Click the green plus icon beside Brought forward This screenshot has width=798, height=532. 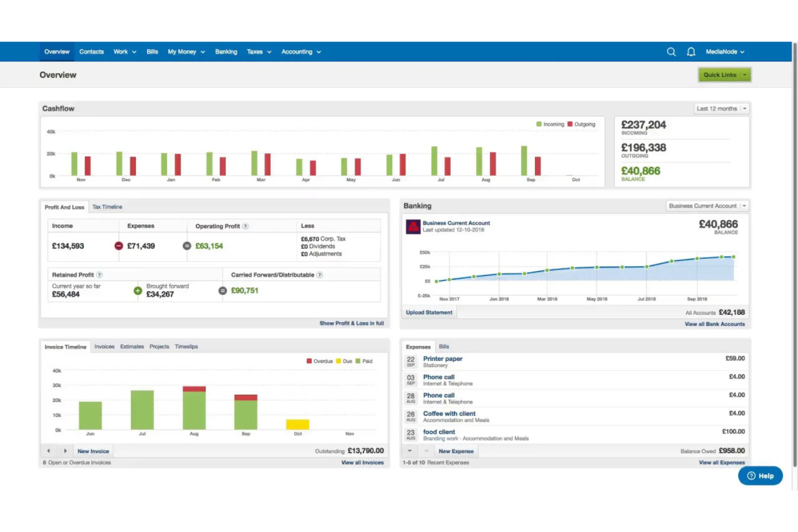(x=139, y=291)
